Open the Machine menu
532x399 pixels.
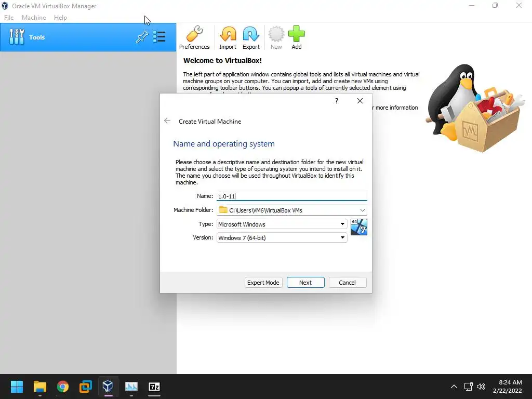[34, 18]
